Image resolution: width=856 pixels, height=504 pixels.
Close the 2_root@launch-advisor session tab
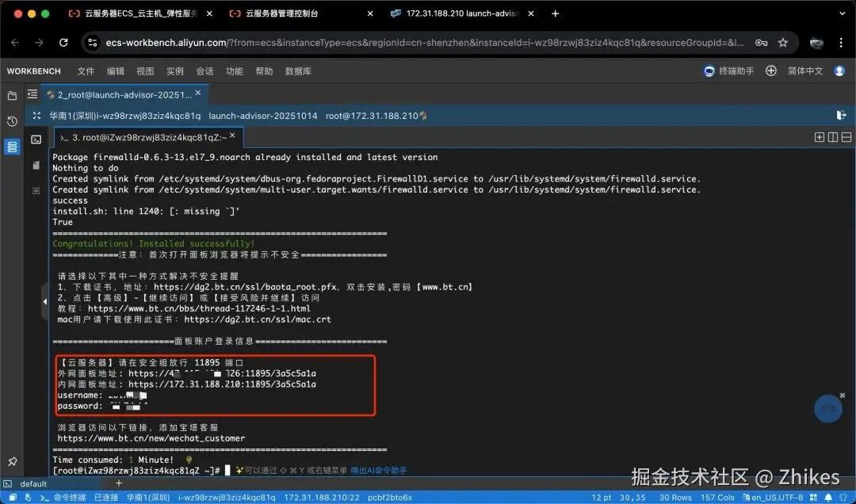click(198, 93)
